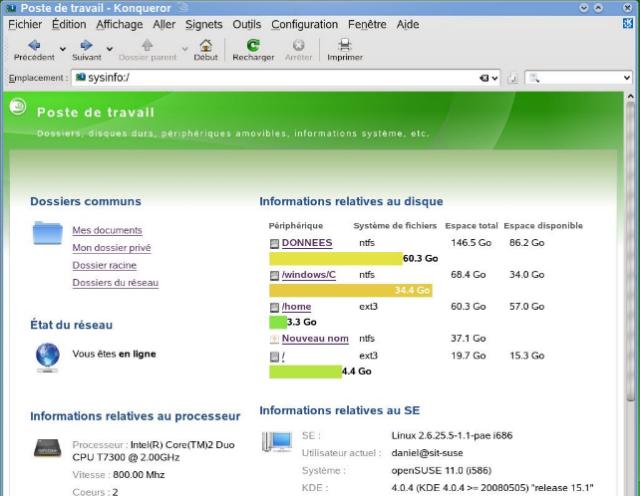Image resolution: width=640 pixels, height=496 pixels.
Task: Expand the Suivant history dropdown arrow
Action: (x=109, y=49)
